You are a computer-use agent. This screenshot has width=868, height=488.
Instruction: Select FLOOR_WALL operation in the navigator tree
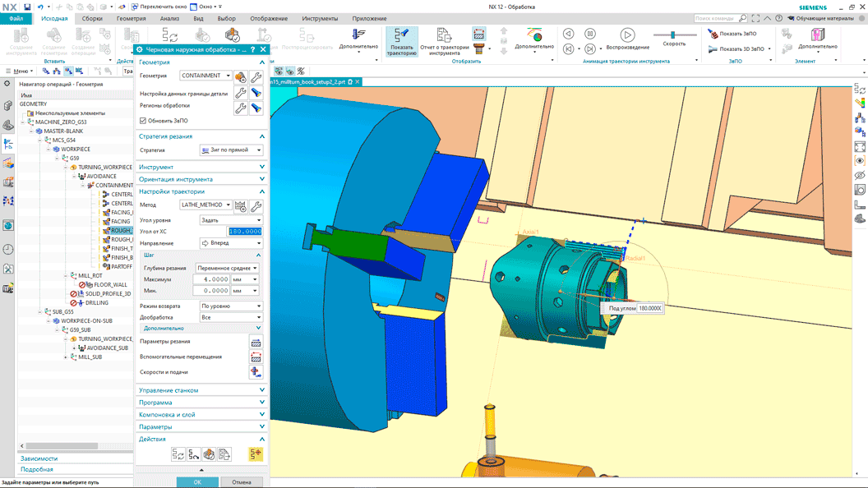(110, 284)
